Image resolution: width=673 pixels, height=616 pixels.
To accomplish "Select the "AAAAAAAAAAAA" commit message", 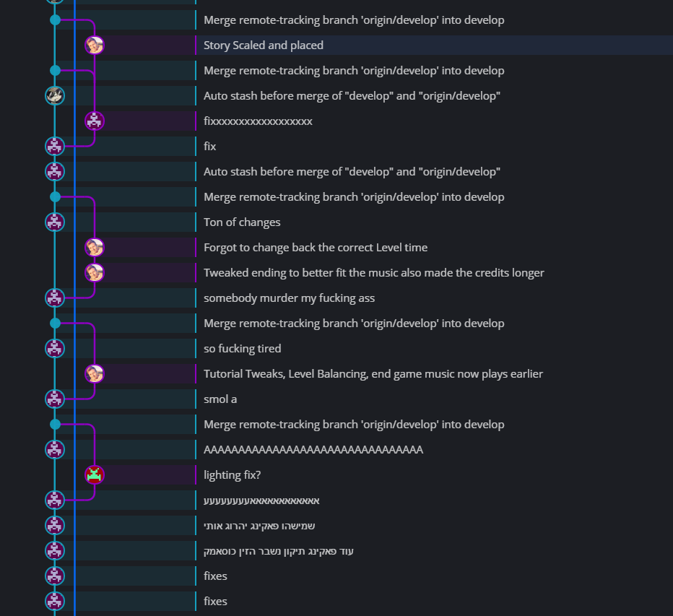I will pos(313,450).
